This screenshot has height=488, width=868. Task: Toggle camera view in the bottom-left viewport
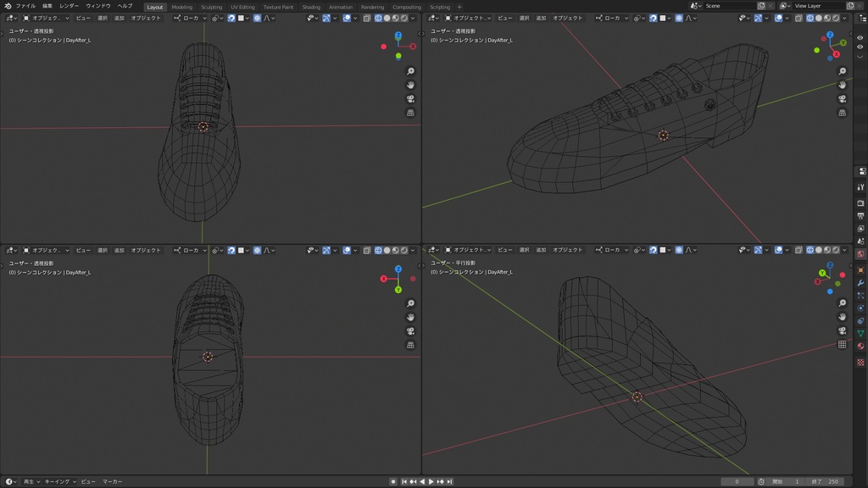411,331
